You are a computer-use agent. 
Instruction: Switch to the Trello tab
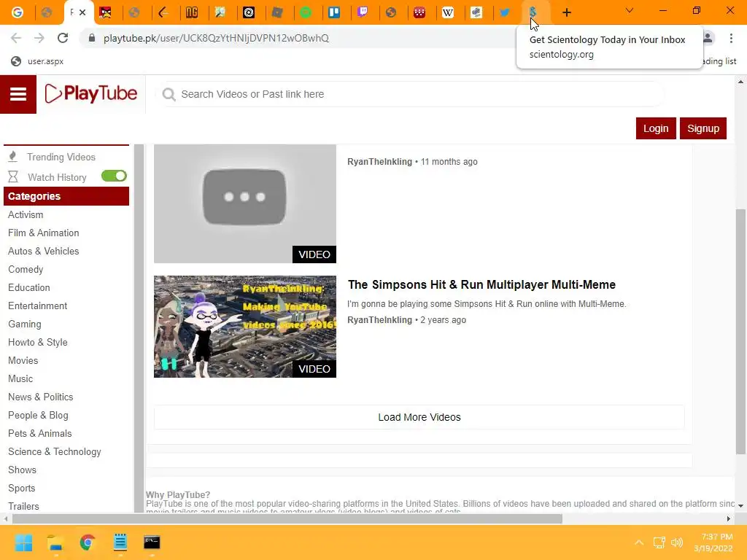[x=334, y=12]
